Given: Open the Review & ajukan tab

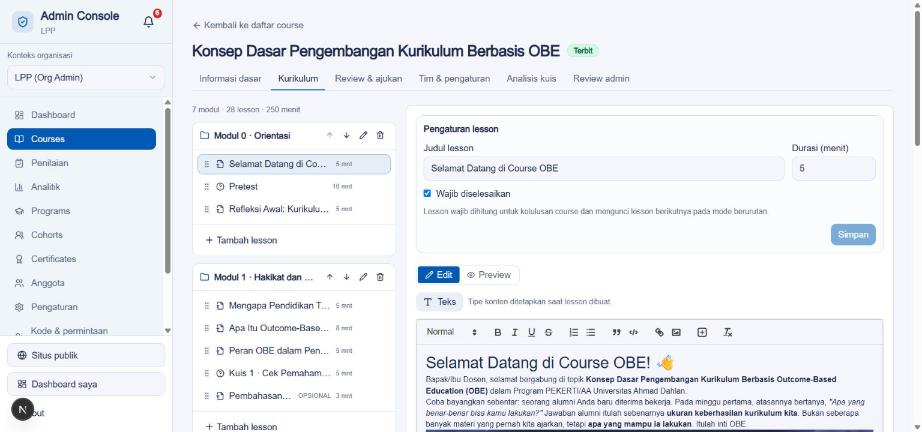Looking at the screenshot, I should tap(369, 78).
